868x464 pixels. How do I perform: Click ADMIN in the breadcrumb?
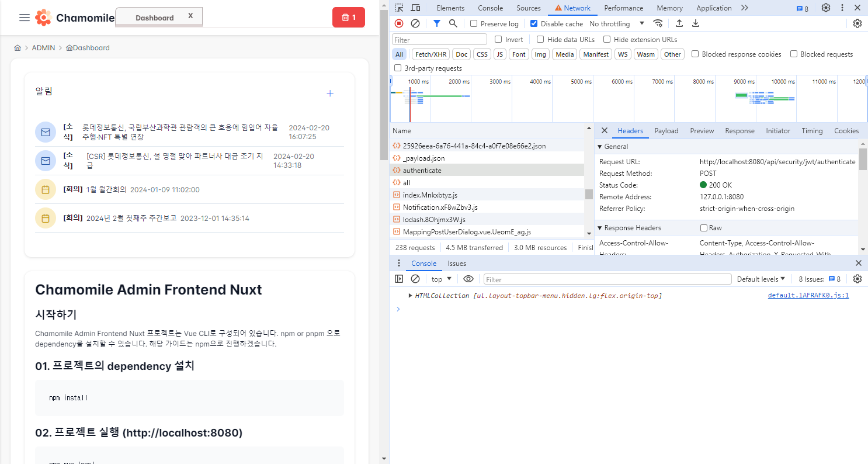[x=43, y=48]
